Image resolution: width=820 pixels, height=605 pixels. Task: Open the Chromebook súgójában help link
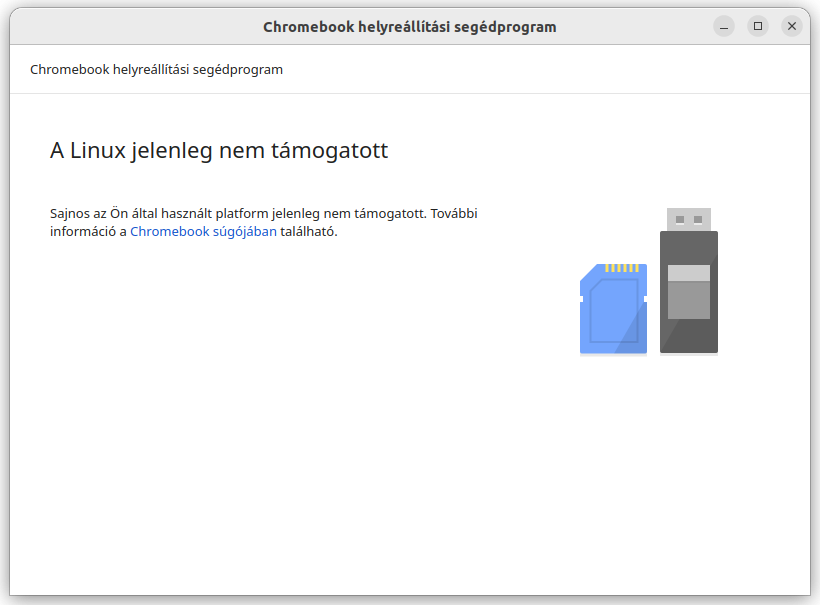coord(203,232)
